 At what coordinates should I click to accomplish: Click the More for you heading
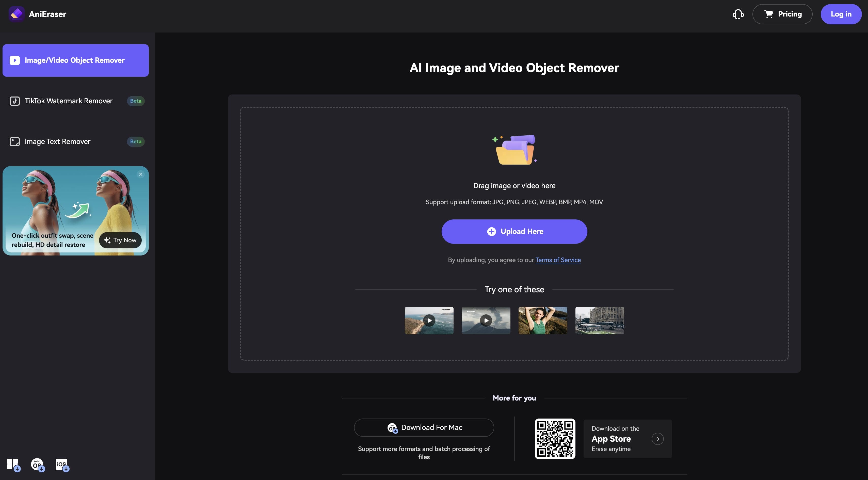click(514, 398)
